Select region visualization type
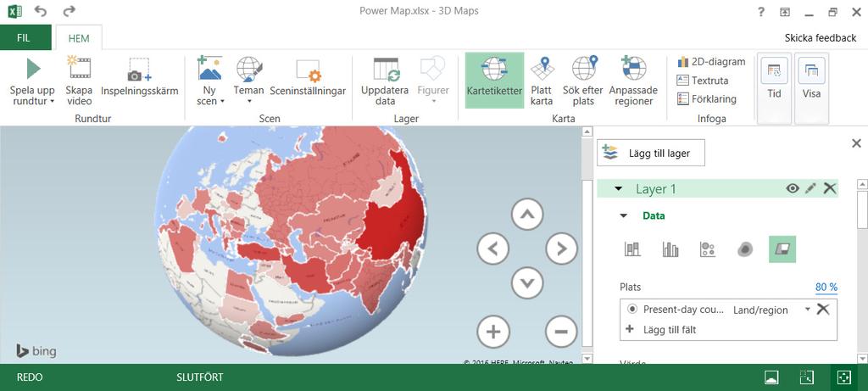 (782, 249)
